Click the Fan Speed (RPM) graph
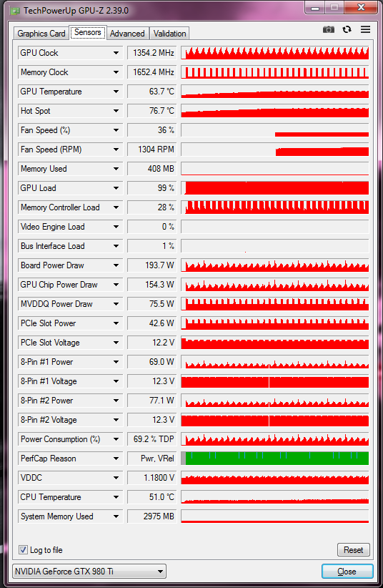Viewport: 383px width, 588px height. [274, 150]
